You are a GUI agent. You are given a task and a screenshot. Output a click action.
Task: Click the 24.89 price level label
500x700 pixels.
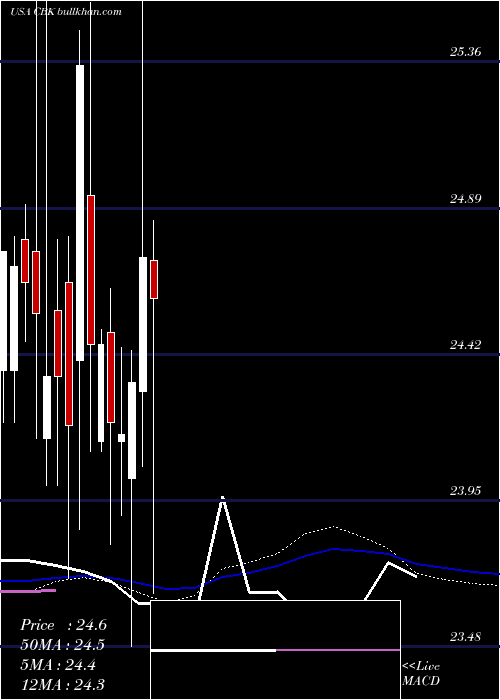(465, 198)
